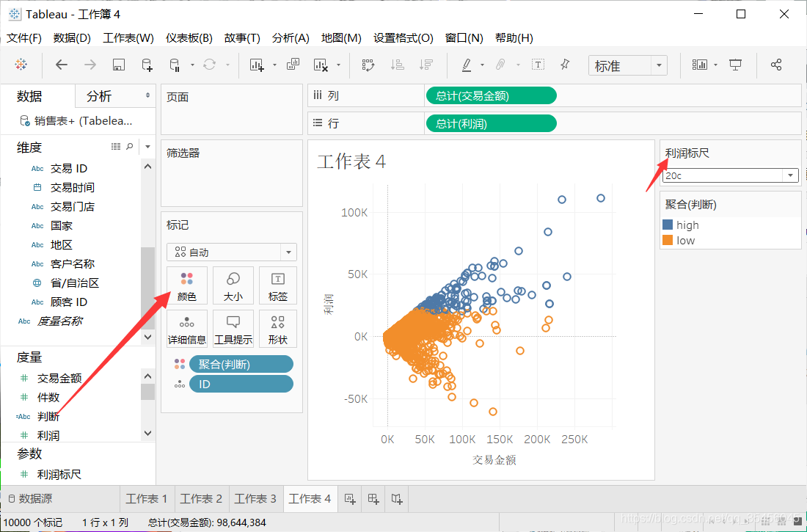The image size is (807, 532).
Task: Add new data source icon
Action: coord(147,65)
